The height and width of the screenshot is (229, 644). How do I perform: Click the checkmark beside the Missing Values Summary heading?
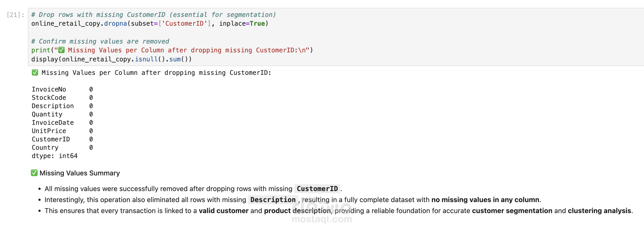click(x=34, y=173)
